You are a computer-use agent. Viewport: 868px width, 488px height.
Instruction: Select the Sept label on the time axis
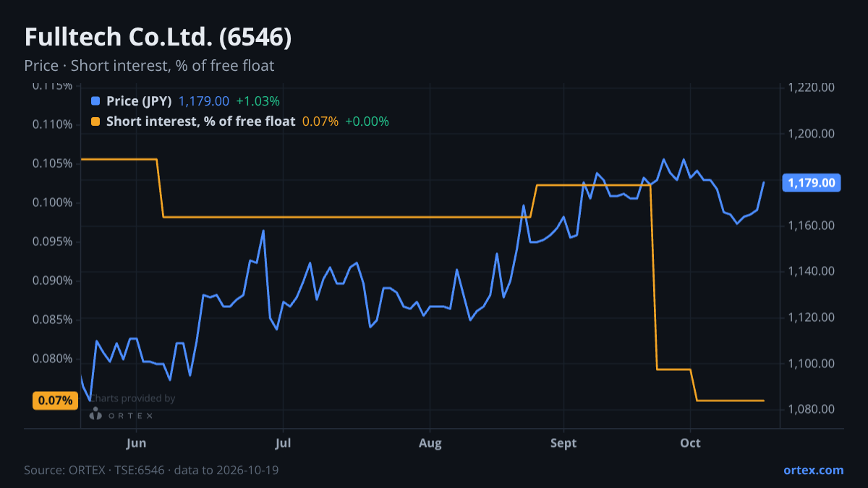pos(563,443)
